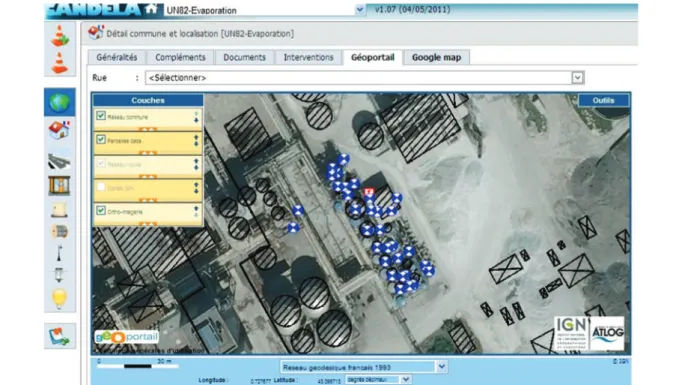This screenshot has width=691, height=385.
Task: Open the window-shaped sidebar icon
Action: (x=59, y=185)
